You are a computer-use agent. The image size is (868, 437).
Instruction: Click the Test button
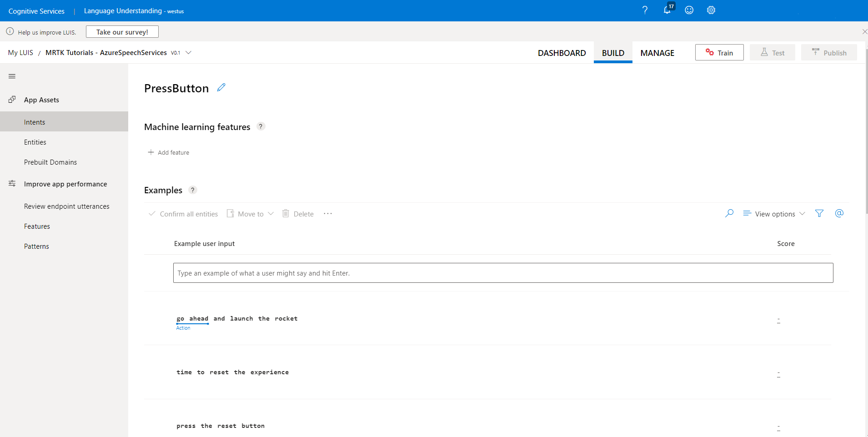coord(773,52)
